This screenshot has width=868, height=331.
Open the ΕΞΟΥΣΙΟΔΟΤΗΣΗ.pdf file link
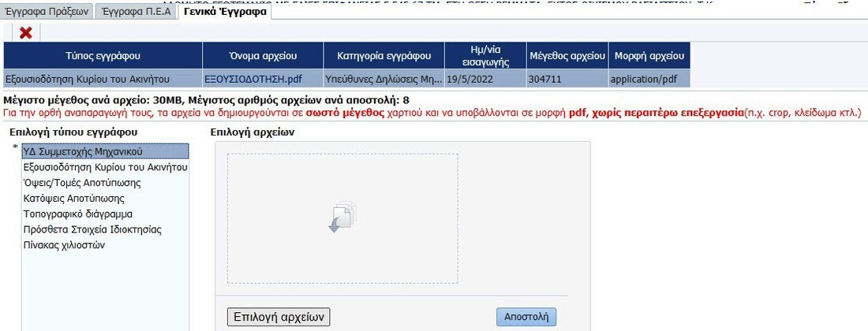[253, 79]
